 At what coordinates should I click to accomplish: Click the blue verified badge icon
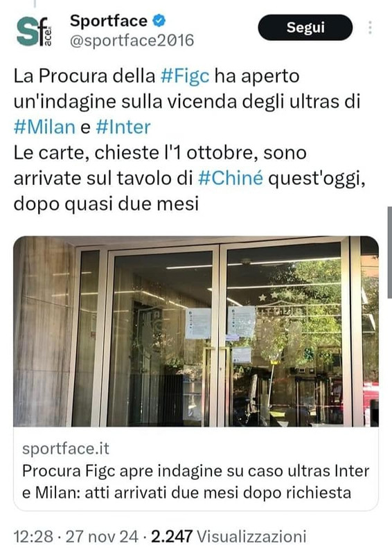(159, 21)
